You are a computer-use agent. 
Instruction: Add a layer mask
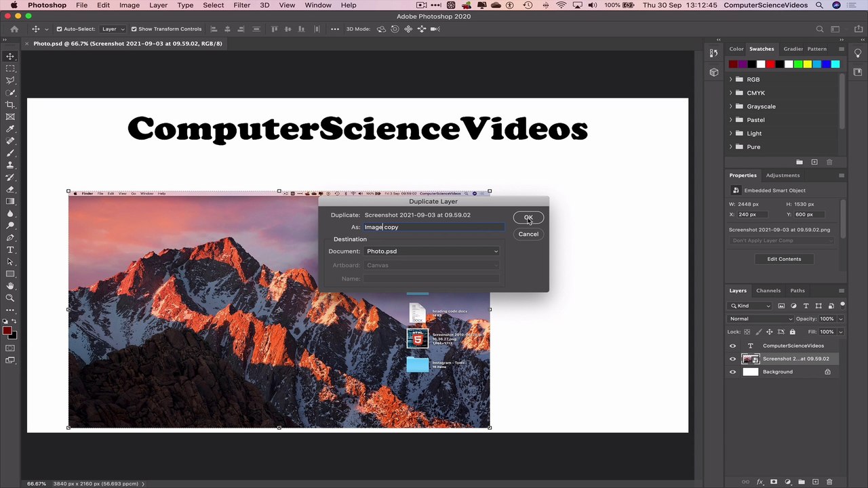[x=774, y=482]
